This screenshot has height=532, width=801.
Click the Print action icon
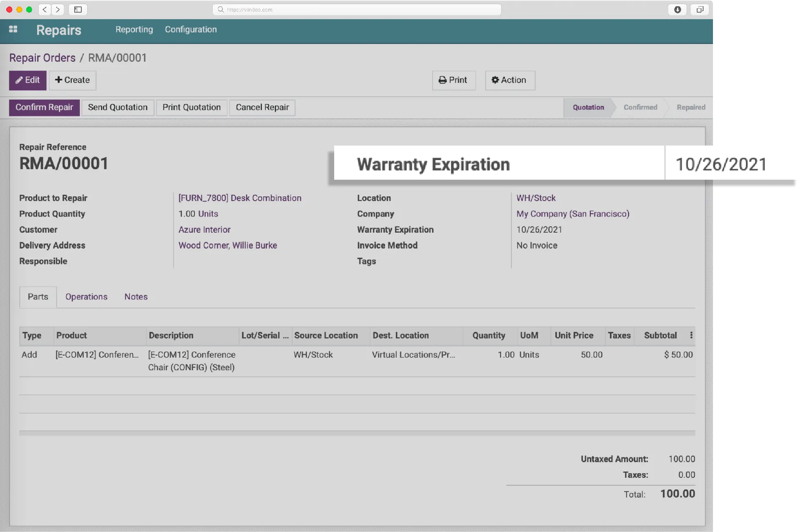[x=443, y=80]
